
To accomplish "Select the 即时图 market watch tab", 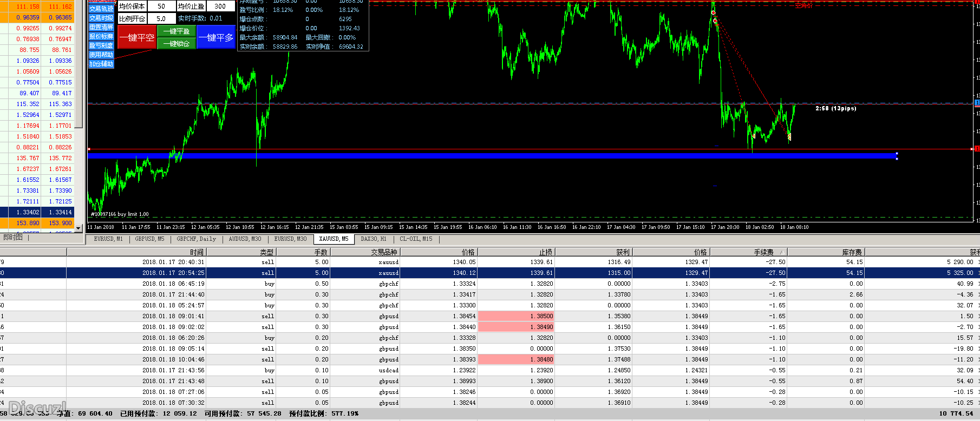I will (x=14, y=237).
